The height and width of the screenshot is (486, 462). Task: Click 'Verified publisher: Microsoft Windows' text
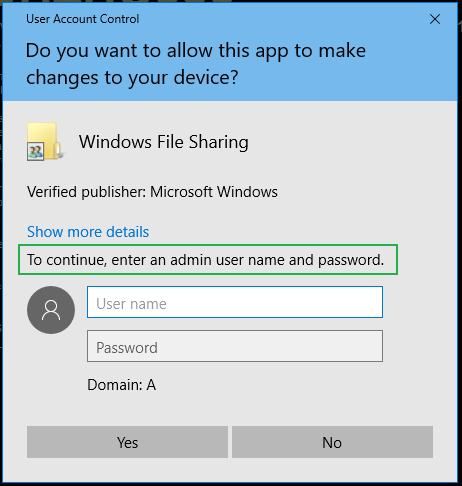152,192
